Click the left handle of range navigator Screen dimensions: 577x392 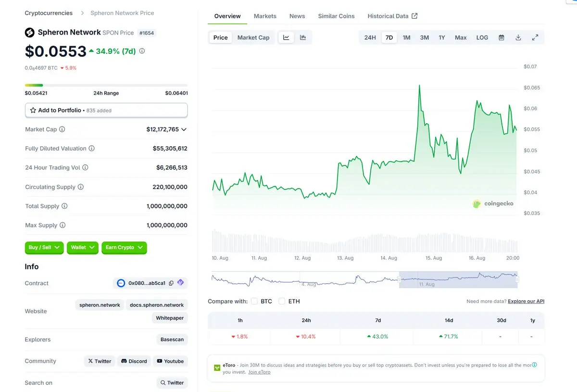(x=399, y=279)
